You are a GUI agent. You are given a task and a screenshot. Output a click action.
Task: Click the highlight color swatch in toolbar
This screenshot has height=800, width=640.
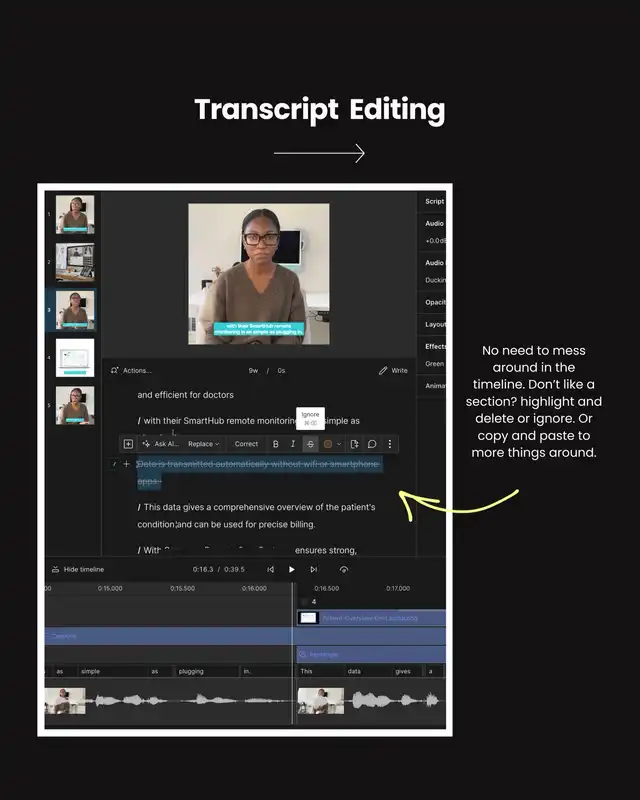tap(328, 444)
